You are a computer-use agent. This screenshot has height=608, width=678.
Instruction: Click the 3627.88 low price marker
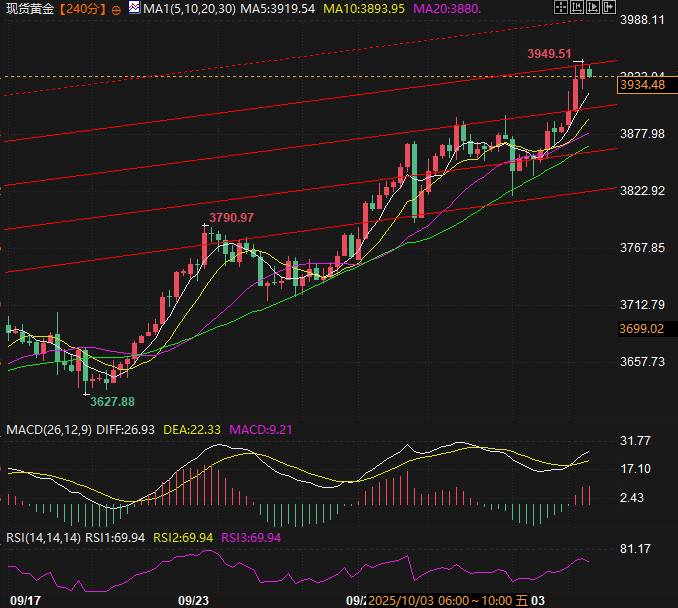pyautogui.click(x=112, y=402)
